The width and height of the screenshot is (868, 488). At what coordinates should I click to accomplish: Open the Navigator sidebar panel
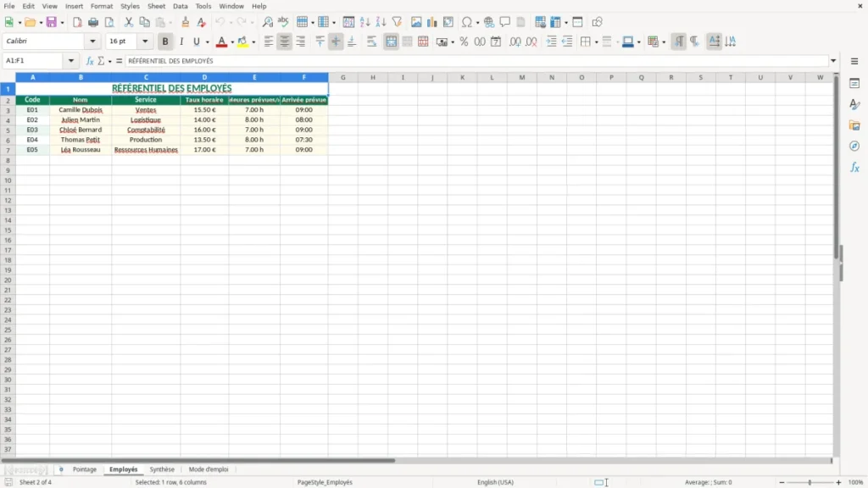854,146
